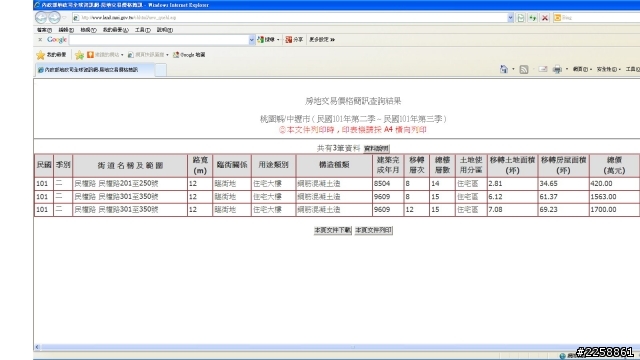This screenshot has width=640, height=360.
Task: Expand the Home button dropdown arrow
Action: click(513, 69)
